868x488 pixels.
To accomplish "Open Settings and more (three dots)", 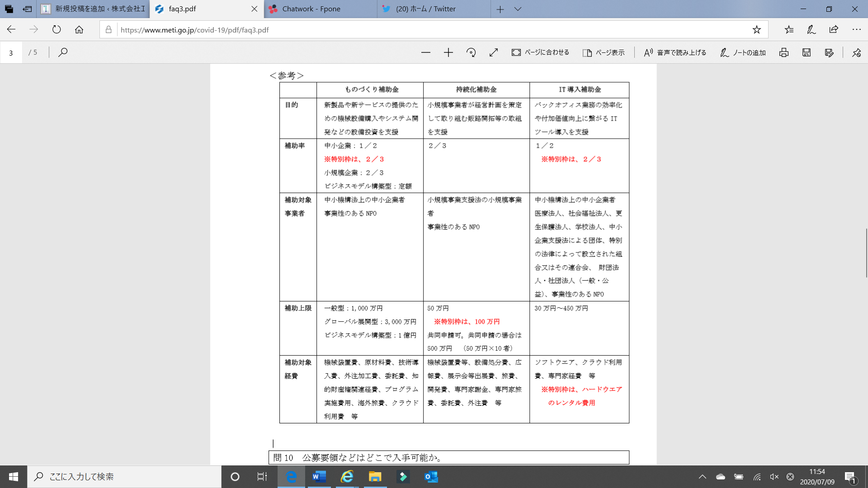I will point(856,30).
